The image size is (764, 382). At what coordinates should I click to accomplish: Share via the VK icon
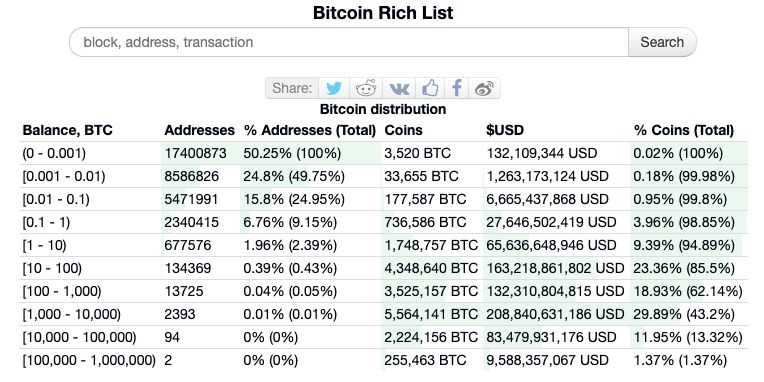(x=399, y=89)
